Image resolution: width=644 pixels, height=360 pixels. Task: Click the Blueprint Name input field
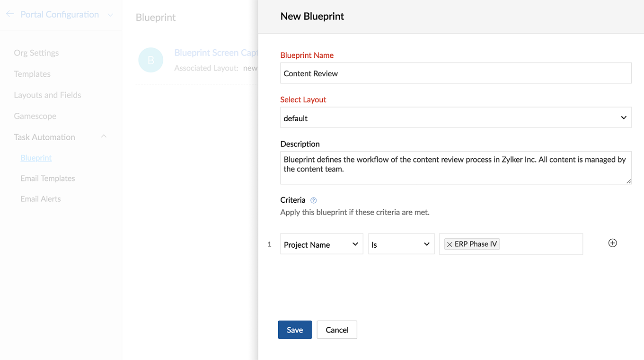point(455,73)
